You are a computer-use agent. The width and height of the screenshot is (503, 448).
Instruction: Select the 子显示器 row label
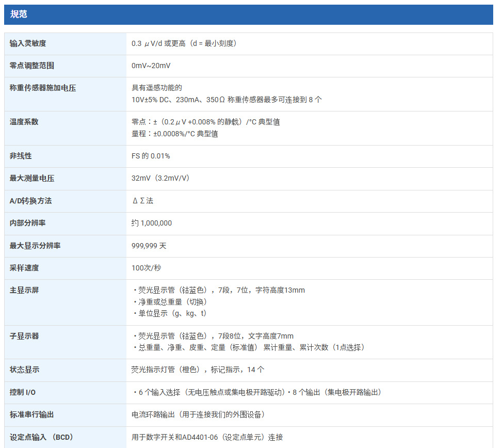[24, 337]
